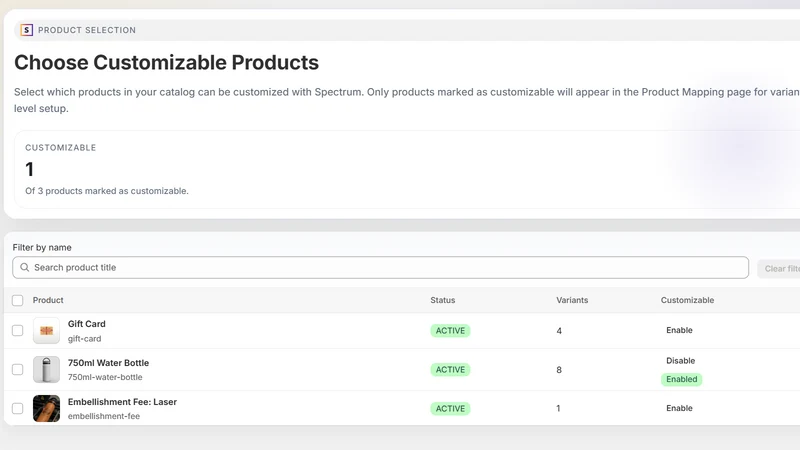Click the Choose Customizable Products heading

point(166,62)
